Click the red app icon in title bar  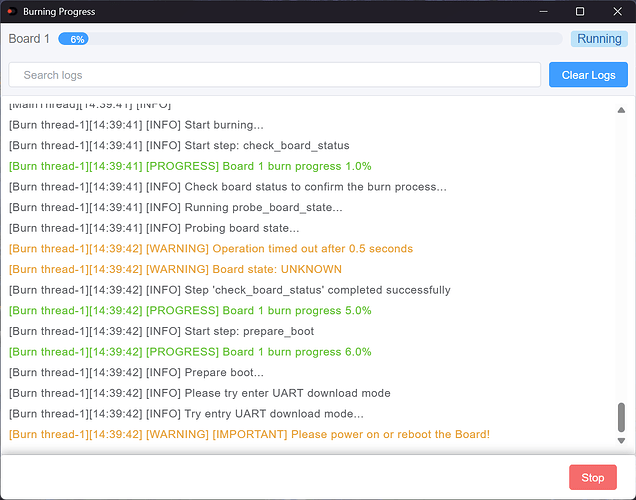(12, 11)
